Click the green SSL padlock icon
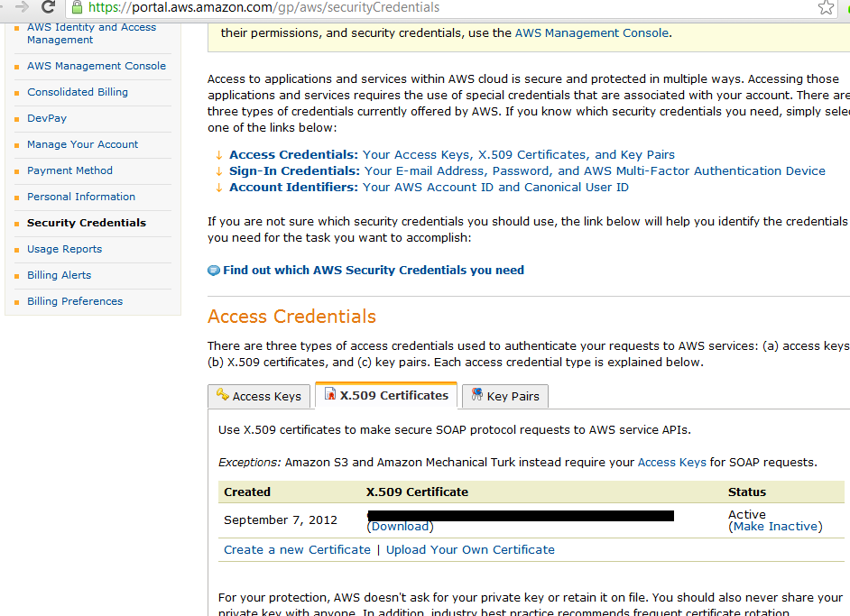The height and width of the screenshot is (616, 850). point(78,7)
